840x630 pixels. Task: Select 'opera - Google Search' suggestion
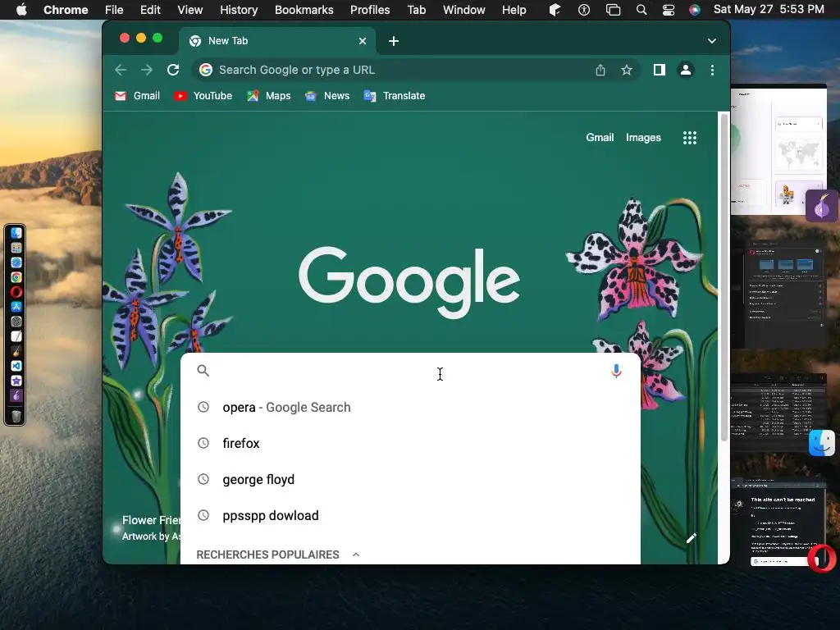tap(410, 407)
